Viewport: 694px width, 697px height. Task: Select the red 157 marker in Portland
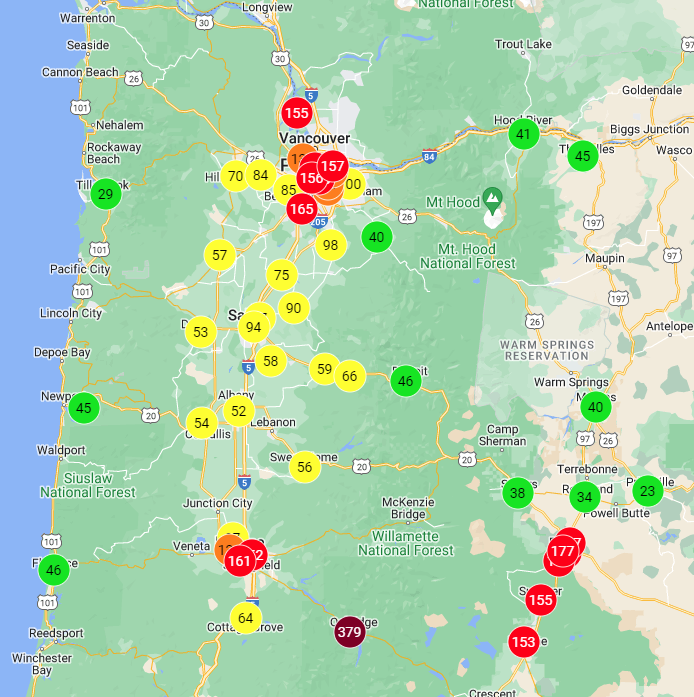333,166
